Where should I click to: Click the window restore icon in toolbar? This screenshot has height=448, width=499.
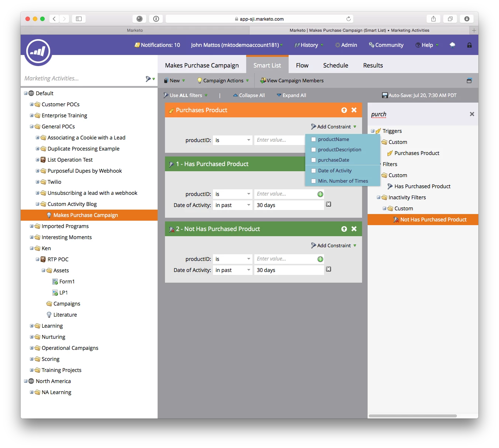pos(469,80)
